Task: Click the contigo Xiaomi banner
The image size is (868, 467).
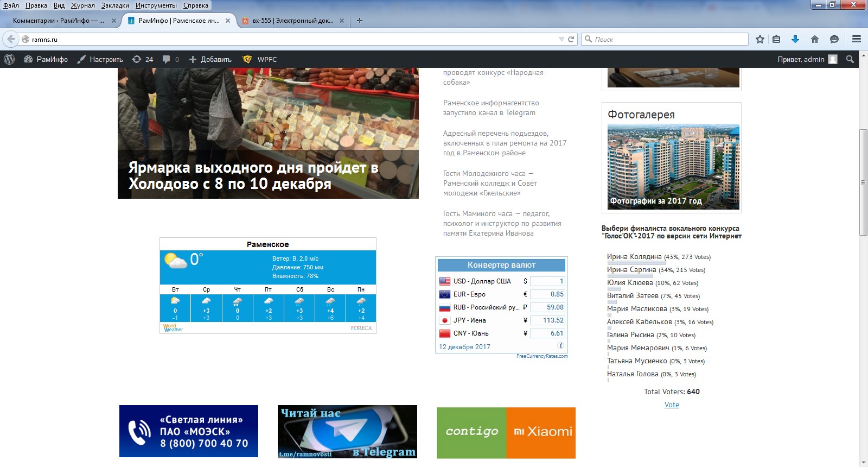Action: [x=506, y=433]
